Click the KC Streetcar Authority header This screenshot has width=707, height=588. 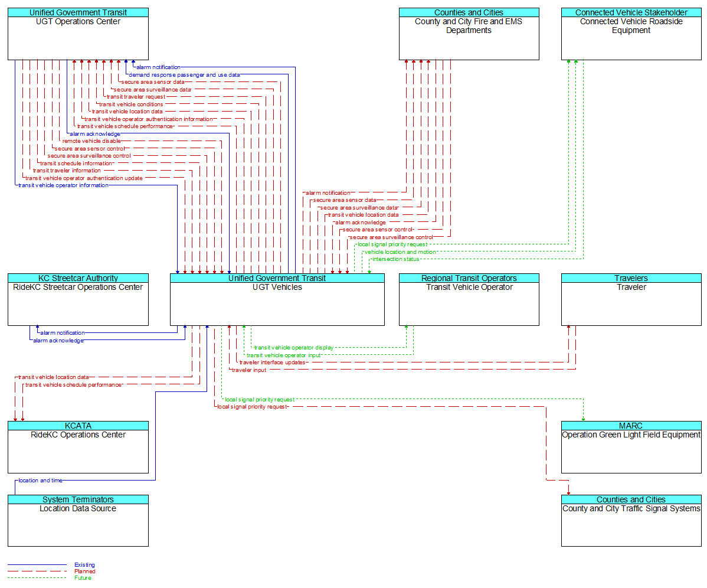click(x=78, y=278)
